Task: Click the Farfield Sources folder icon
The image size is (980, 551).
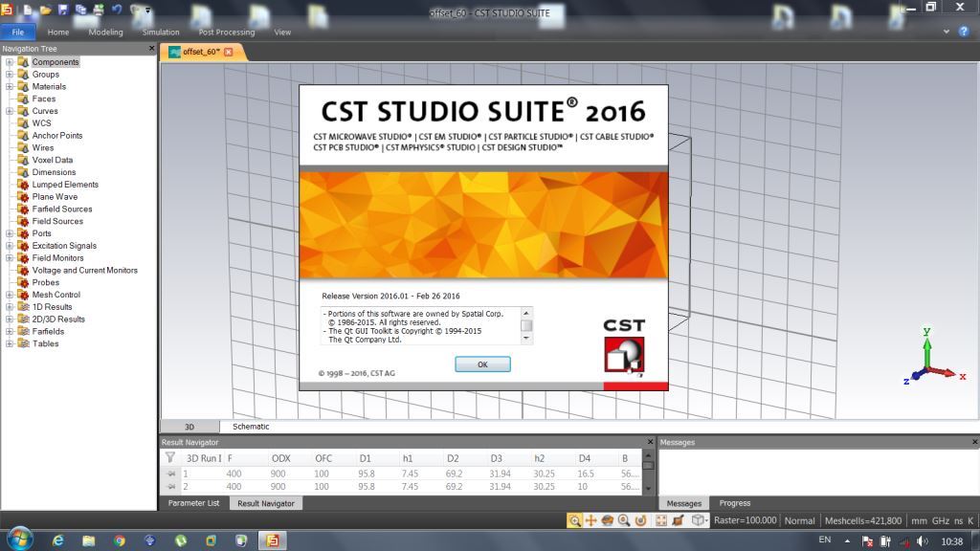Action: [x=23, y=209]
